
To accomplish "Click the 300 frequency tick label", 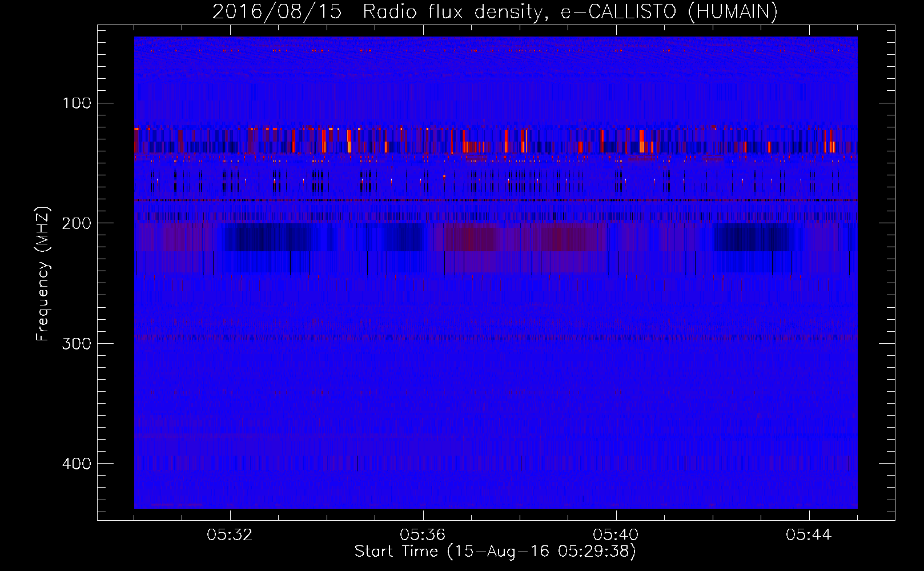I will (77, 343).
